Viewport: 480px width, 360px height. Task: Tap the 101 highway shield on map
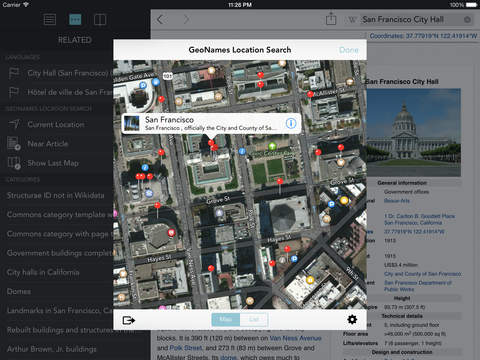[x=167, y=76]
